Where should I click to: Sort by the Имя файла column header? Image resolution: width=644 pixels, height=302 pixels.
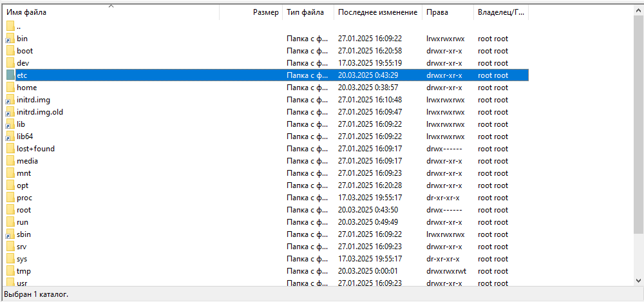[x=111, y=12]
